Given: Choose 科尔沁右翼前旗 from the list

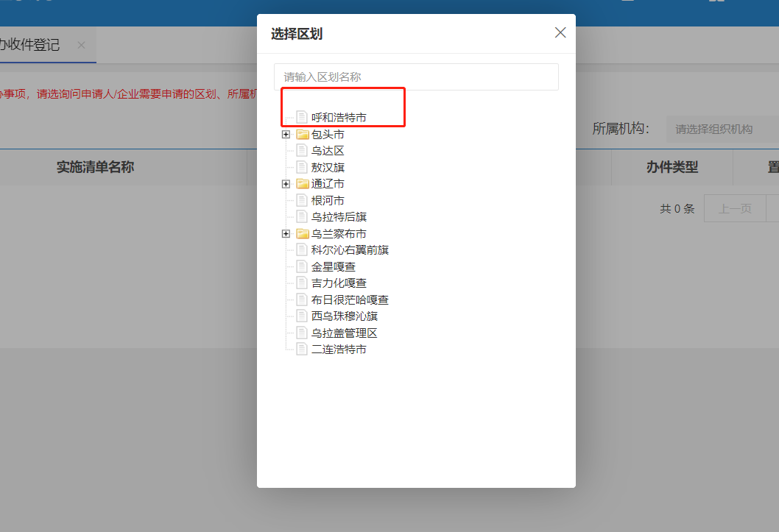Looking at the screenshot, I should point(350,250).
